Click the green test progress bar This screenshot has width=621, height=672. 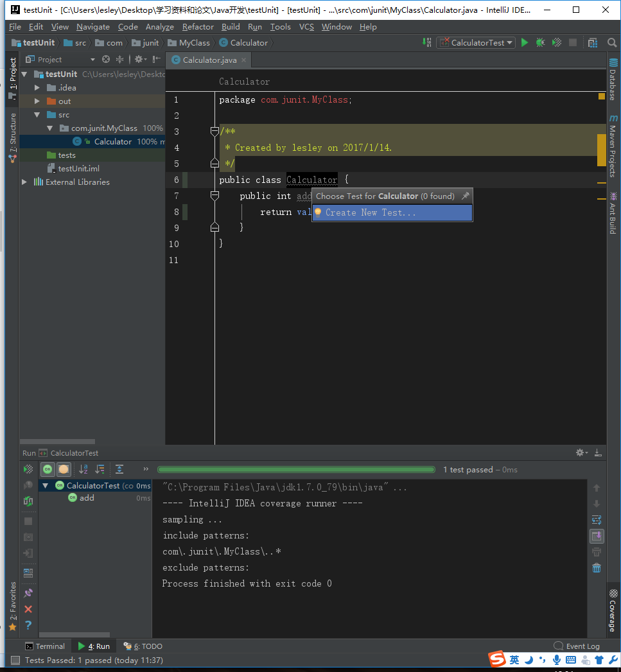[296, 469]
